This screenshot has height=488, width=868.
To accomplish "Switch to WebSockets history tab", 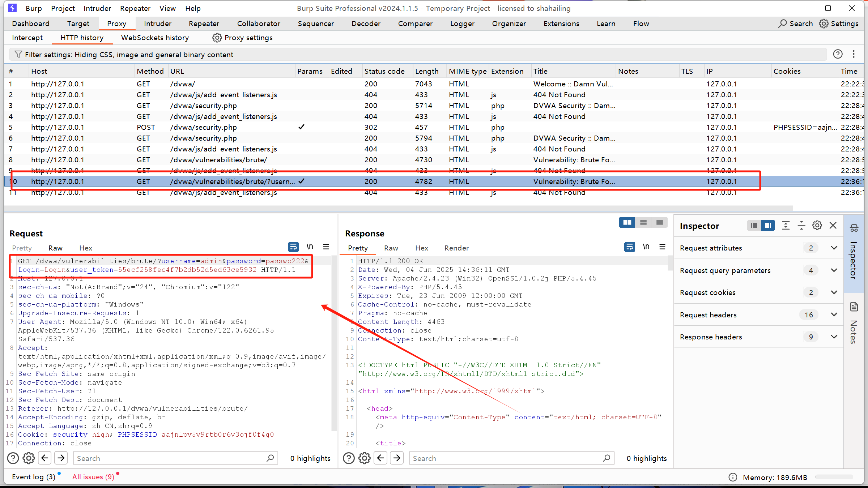I will 155,38.
